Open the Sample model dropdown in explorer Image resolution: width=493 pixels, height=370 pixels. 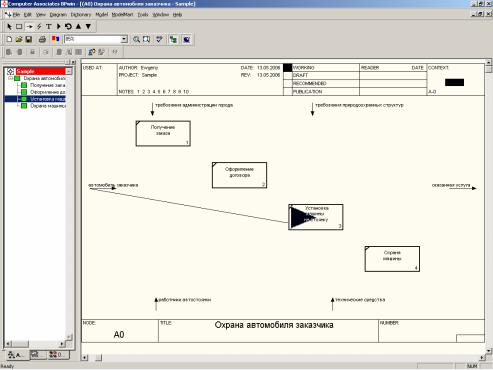(x=69, y=71)
